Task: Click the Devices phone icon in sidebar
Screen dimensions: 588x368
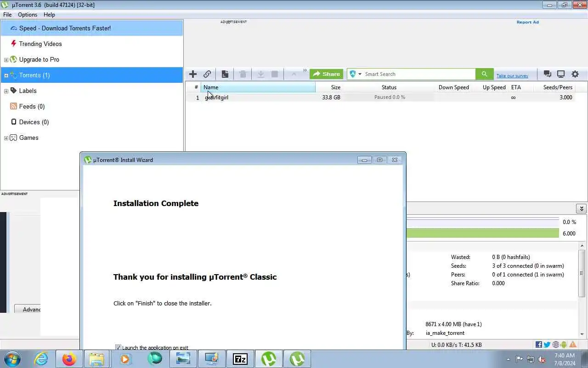Action: click(x=13, y=122)
